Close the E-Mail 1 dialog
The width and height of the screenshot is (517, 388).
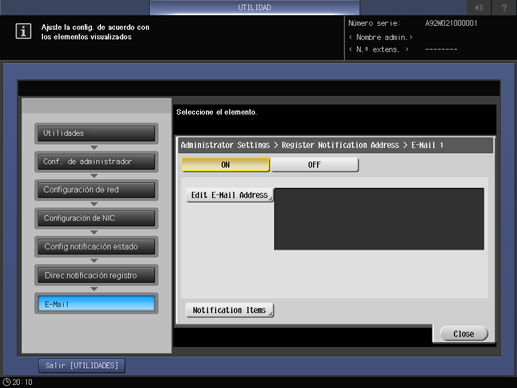pyautogui.click(x=464, y=334)
